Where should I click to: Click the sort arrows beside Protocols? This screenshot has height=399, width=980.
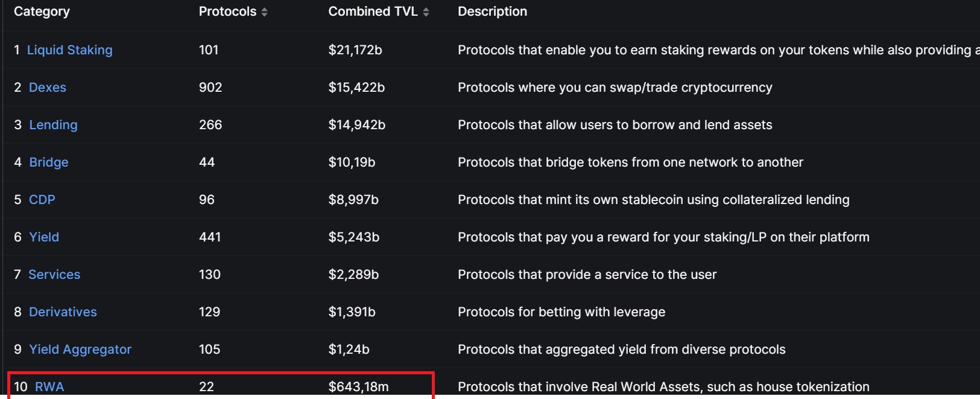264,12
